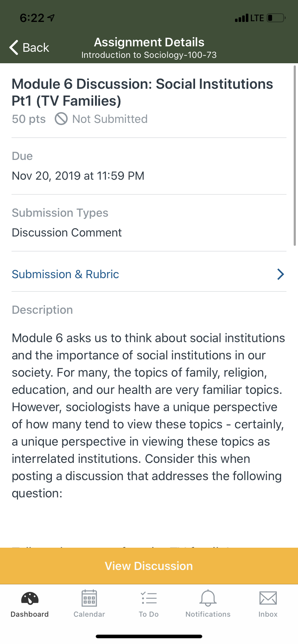The height and width of the screenshot is (644, 298).
Task: Tap the Module 6 Discussion assignment title
Action: click(142, 92)
